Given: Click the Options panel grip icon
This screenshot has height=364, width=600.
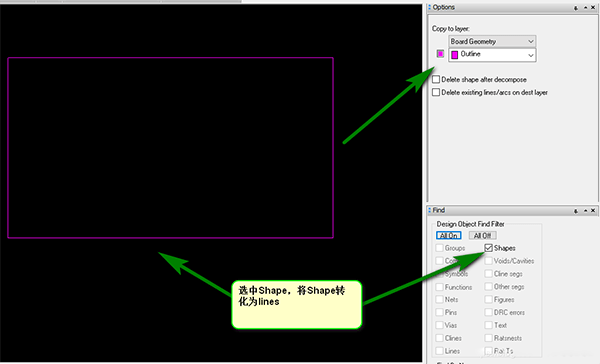Looking at the screenshot, I should point(430,7).
